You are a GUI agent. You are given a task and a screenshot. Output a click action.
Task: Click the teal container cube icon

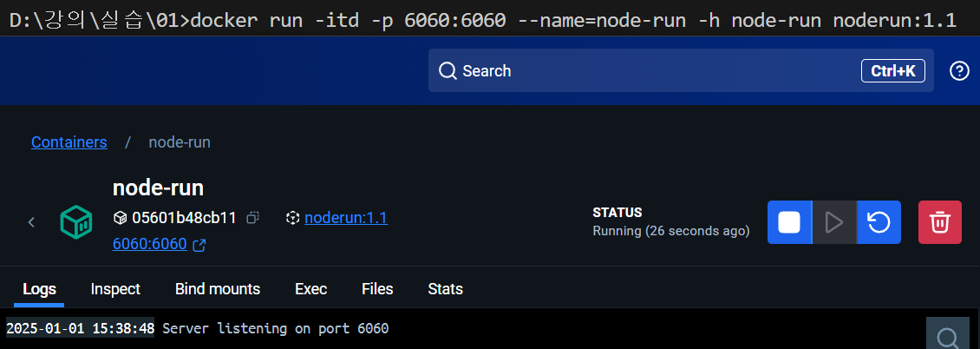pyautogui.click(x=76, y=221)
